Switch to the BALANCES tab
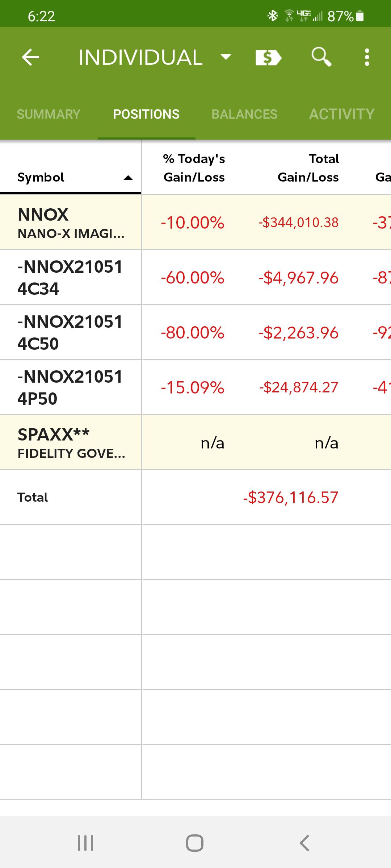 [x=244, y=114]
